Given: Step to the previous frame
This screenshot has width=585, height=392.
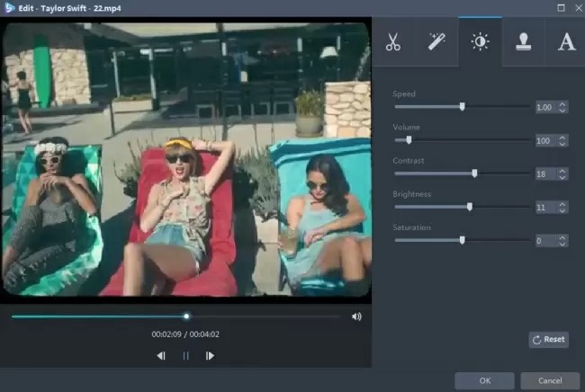Looking at the screenshot, I should tap(161, 356).
